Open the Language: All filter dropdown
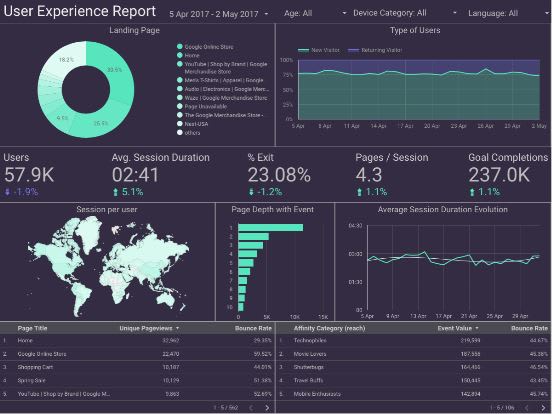The image size is (552, 414). 508,13
